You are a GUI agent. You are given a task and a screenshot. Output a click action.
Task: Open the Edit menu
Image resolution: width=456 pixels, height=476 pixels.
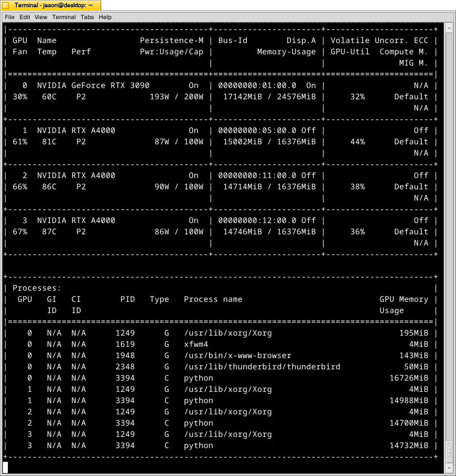pyautogui.click(x=24, y=17)
